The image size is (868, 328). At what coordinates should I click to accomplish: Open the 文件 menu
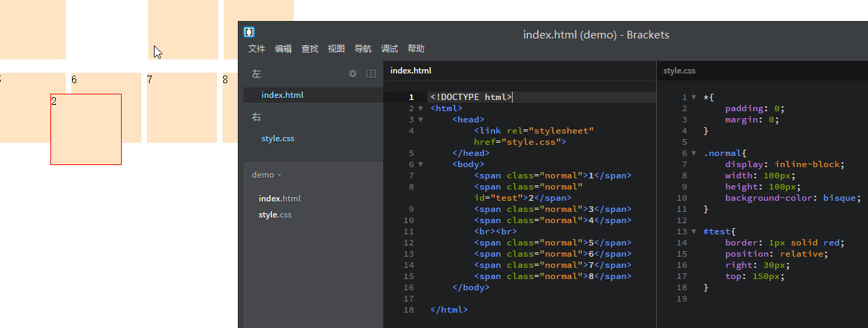[257, 49]
